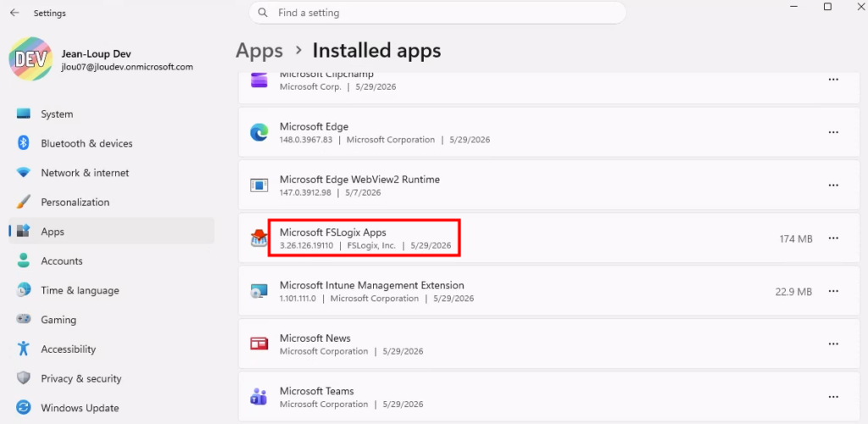Click the Accessibility figure icon
Image resolution: width=868 pixels, height=424 pixels.
tap(23, 349)
